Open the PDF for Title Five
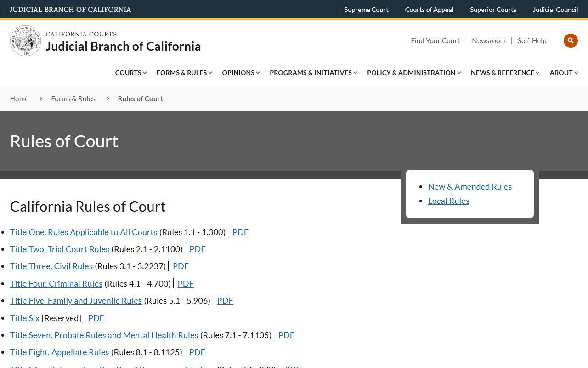588x368 pixels. [225, 300]
